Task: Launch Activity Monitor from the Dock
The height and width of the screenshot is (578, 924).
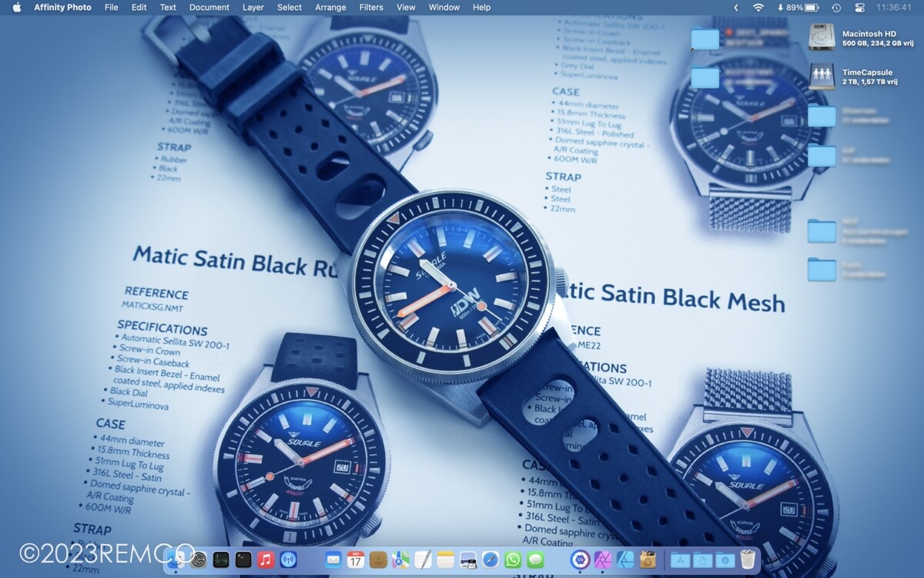Action: tap(221, 560)
